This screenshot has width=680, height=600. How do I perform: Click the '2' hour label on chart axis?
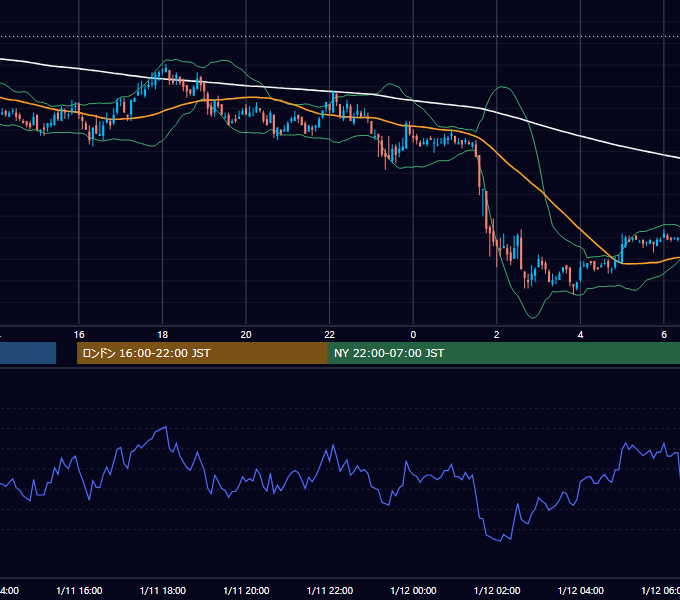coord(497,335)
